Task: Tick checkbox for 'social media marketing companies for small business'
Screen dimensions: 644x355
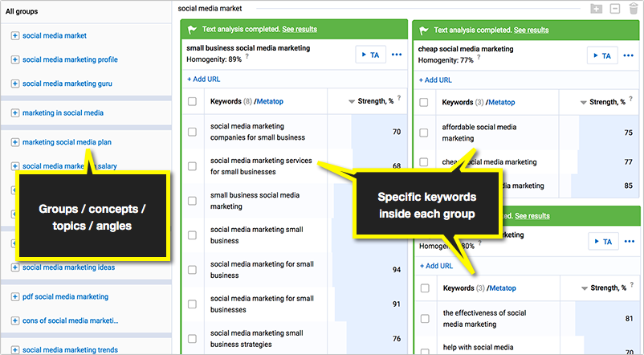Action: tap(192, 132)
